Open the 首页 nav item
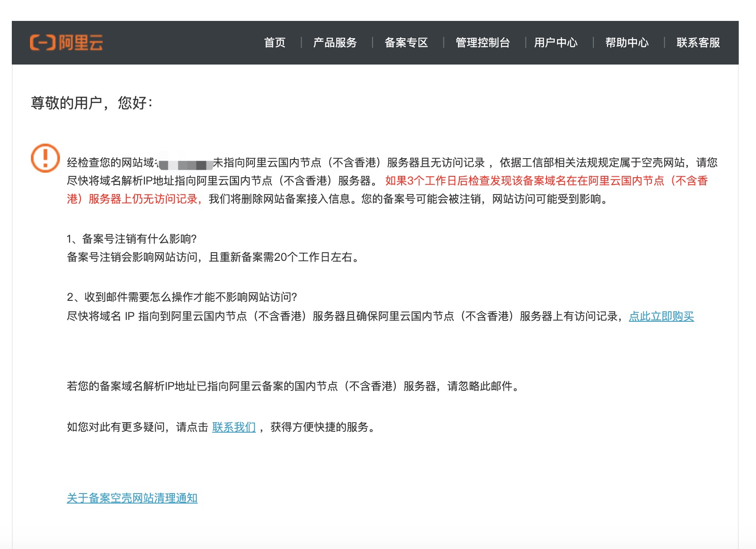This screenshot has width=756, height=549. tap(275, 43)
